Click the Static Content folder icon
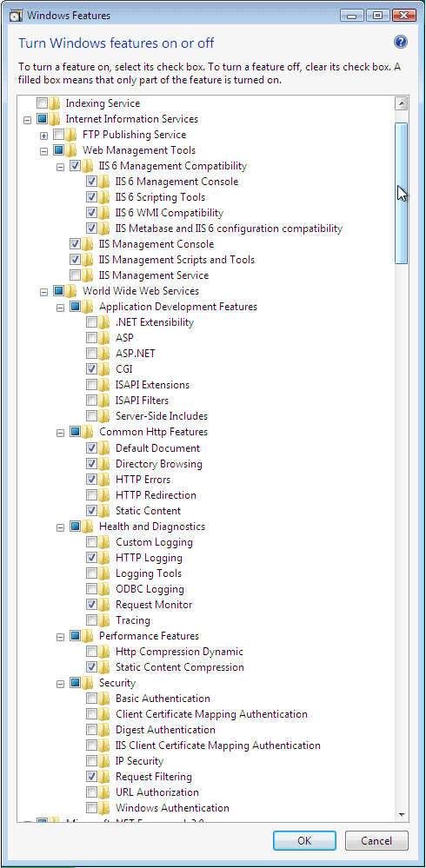This screenshot has height=868, width=426. click(104, 510)
